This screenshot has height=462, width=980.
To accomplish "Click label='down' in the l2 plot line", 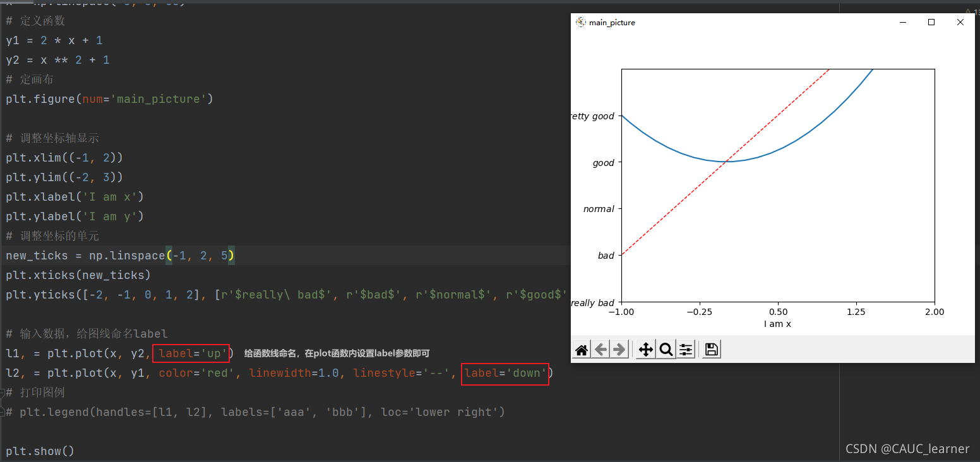I will (x=506, y=373).
